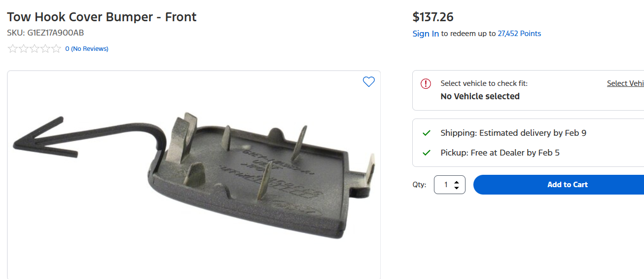This screenshot has height=279, width=644.
Task: Add item to wishlist with heart icon
Action: (x=369, y=82)
